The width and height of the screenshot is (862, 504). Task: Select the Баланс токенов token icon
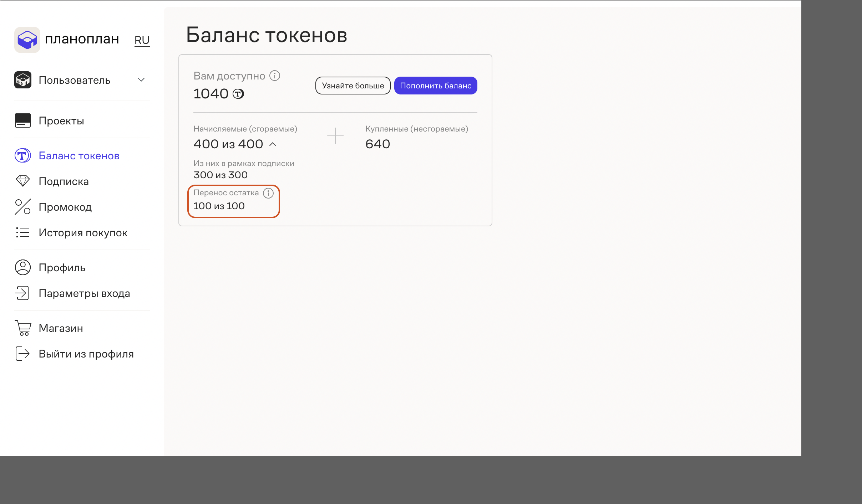pyautogui.click(x=22, y=156)
